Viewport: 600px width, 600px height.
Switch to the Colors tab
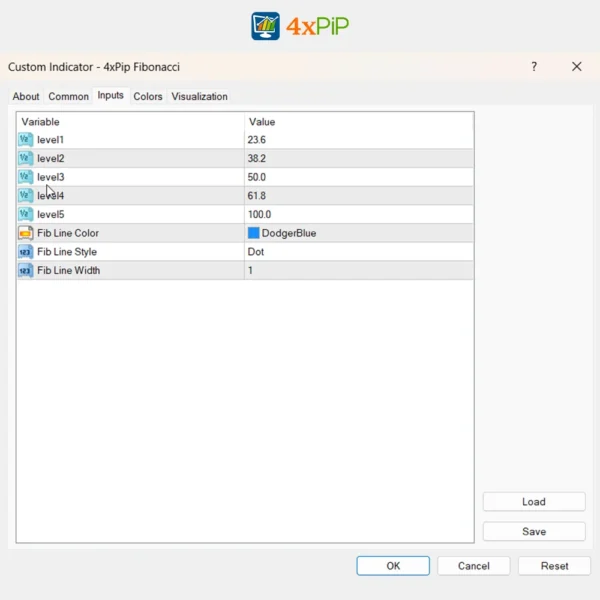click(x=148, y=97)
